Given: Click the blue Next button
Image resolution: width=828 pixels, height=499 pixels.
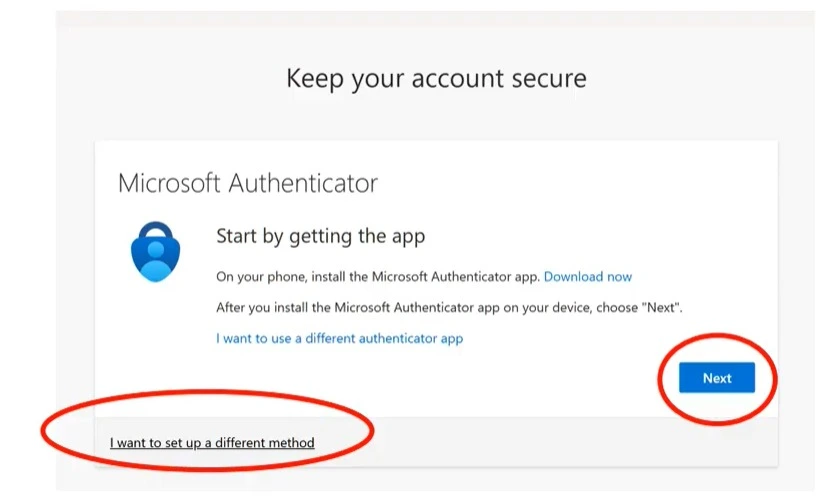Looking at the screenshot, I should pos(717,378).
